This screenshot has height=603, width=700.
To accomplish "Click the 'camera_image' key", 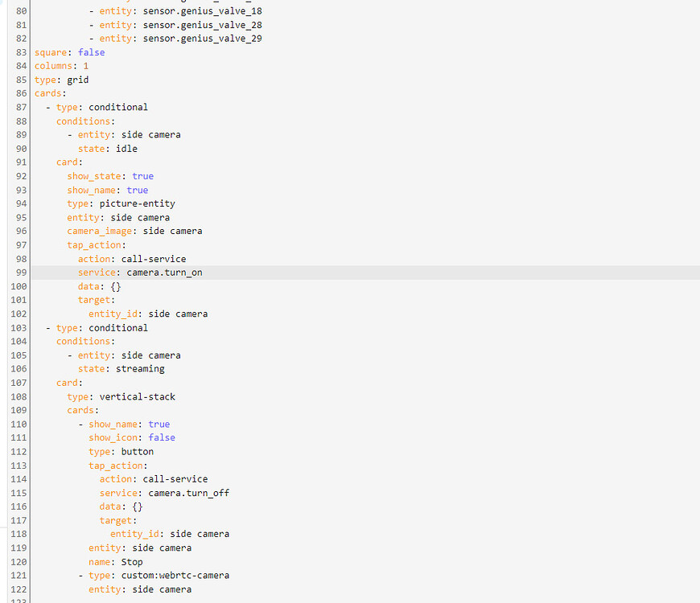I will (99, 231).
